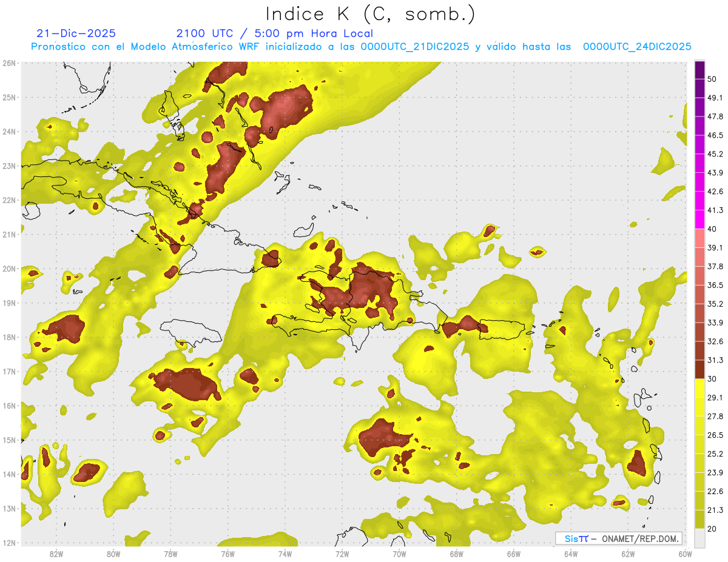Click the colorbar value "49.1"

point(715,98)
